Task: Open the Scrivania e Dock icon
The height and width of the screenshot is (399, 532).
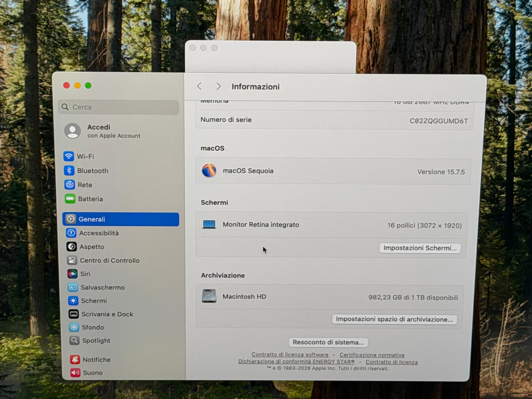Action: coord(74,314)
